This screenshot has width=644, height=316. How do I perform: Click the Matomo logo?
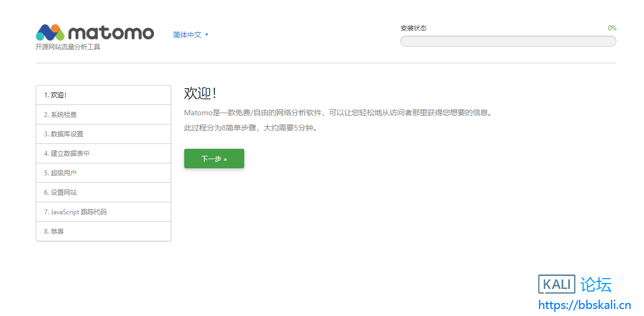(x=95, y=32)
